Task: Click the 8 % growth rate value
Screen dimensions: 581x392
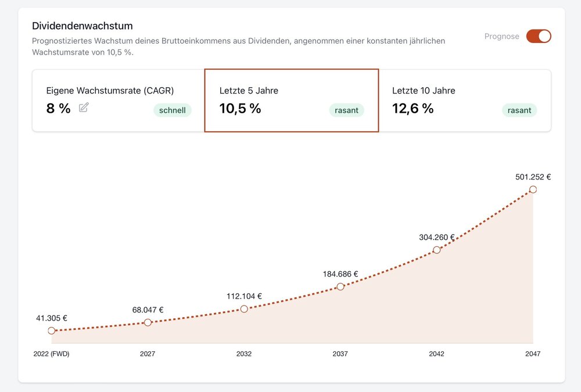Action: click(x=58, y=109)
